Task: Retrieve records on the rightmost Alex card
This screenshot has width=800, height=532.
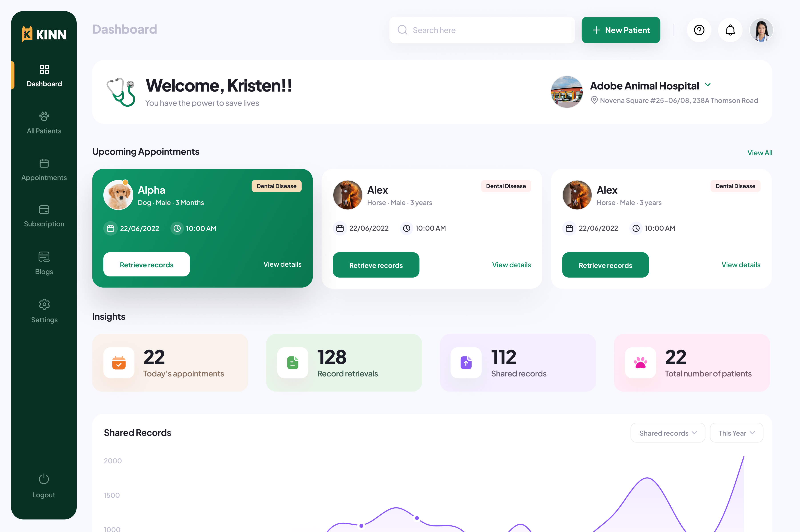Action: click(x=605, y=265)
